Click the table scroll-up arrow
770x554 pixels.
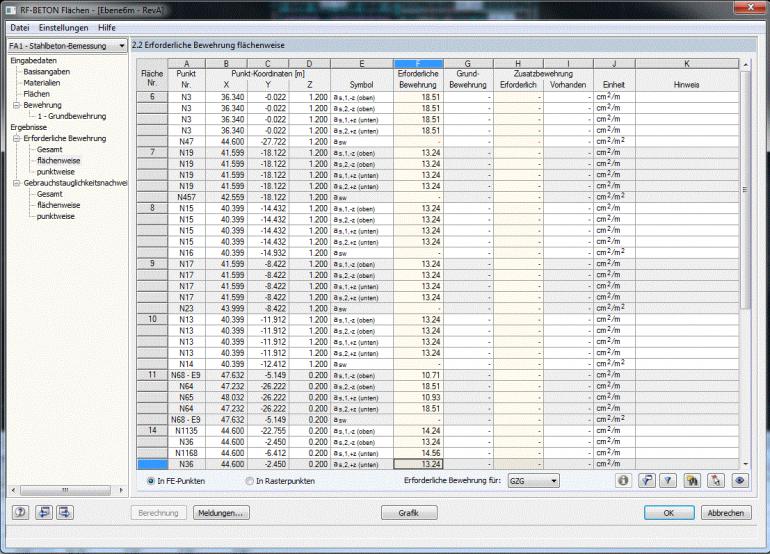(745, 64)
